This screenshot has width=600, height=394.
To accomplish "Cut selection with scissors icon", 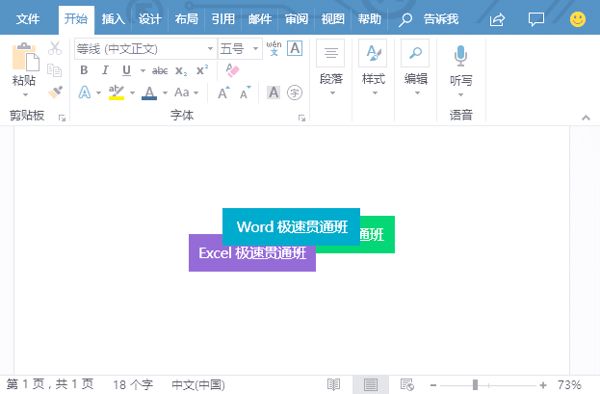I will pos(55,49).
